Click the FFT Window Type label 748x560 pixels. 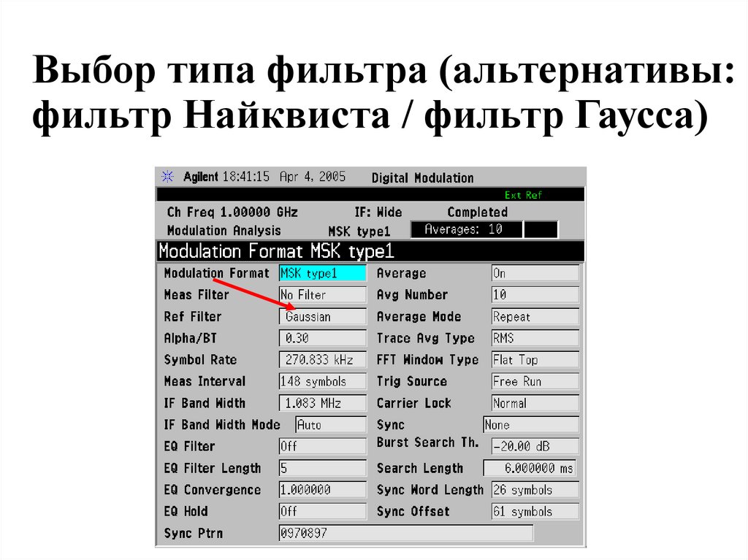pos(427,360)
